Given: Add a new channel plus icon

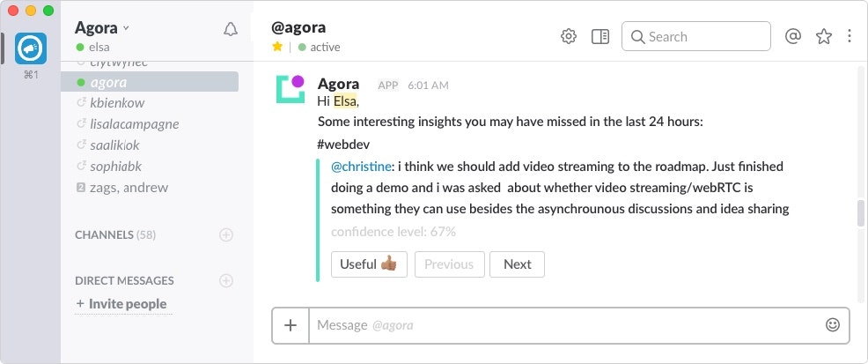Looking at the screenshot, I should click(226, 235).
